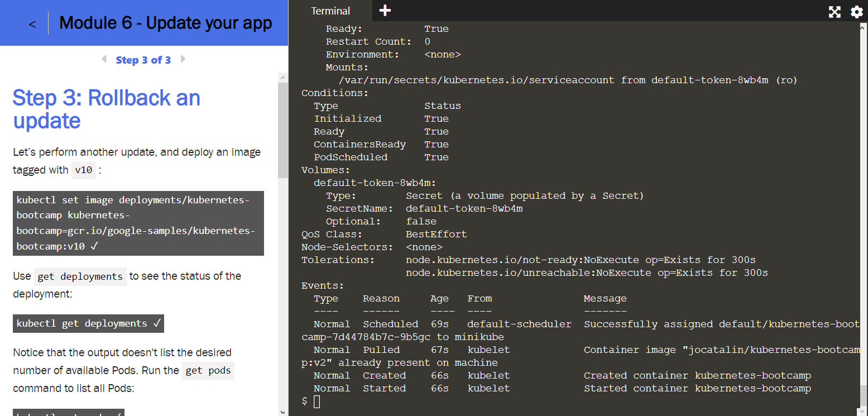The image size is (868, 416).
Task: Click the Restart Count line in terminal
Action: pyautogui.click(x=378, y=42)
